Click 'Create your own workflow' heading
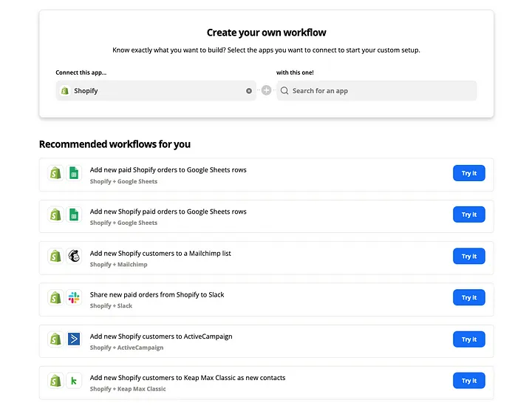The width and height of the screenshot is (532, 406). coord(266,33)
